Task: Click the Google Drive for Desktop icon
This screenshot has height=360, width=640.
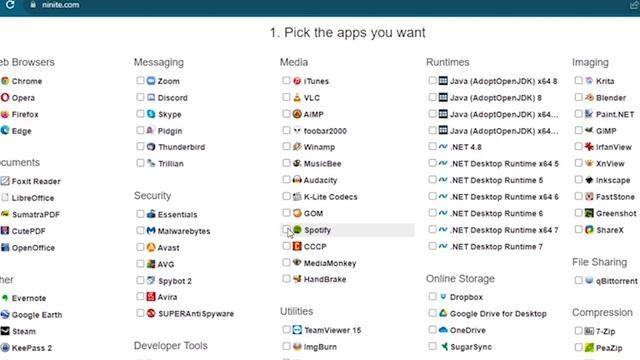Action: (x=443, y=313)
